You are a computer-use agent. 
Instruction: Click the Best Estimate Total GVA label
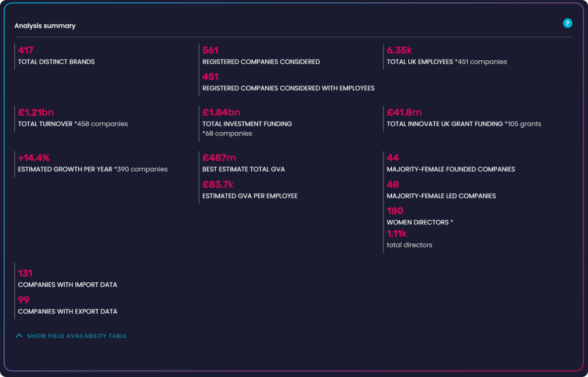(243, 169)
